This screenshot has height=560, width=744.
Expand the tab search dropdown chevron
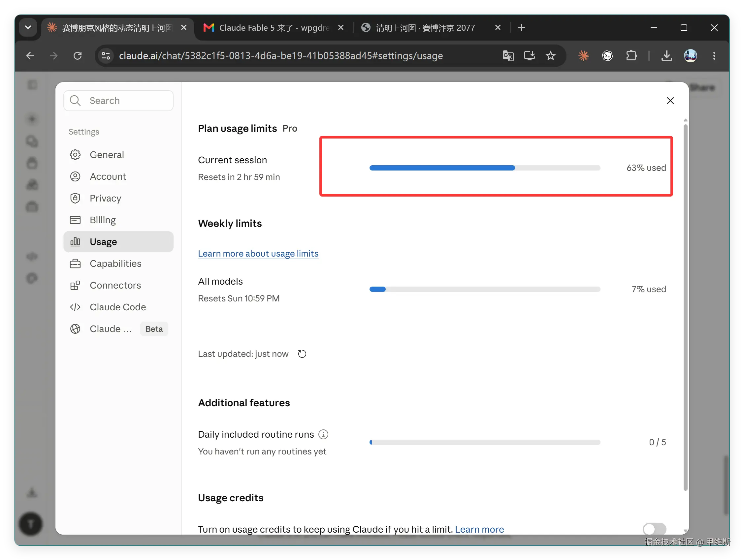click(28, 28)
